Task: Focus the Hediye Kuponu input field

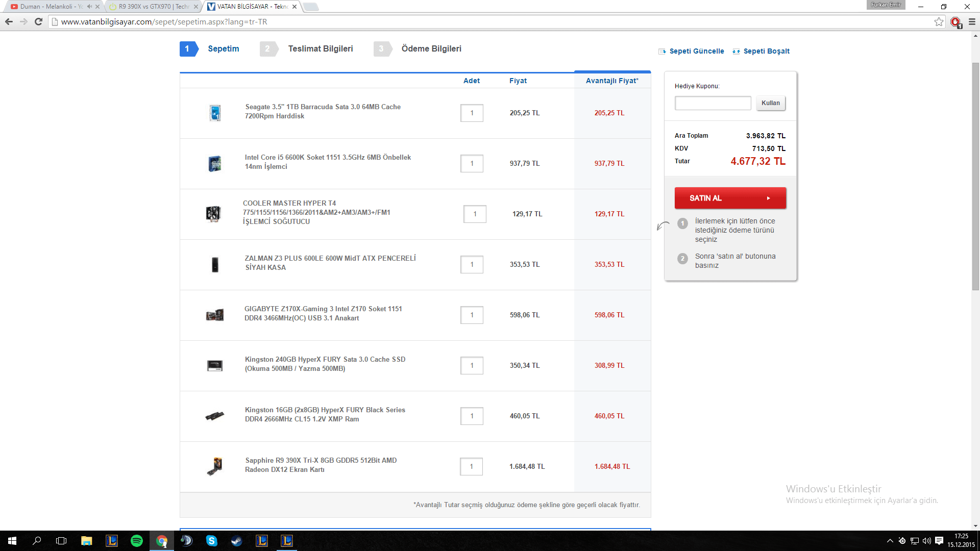Action: click(713, 103)
